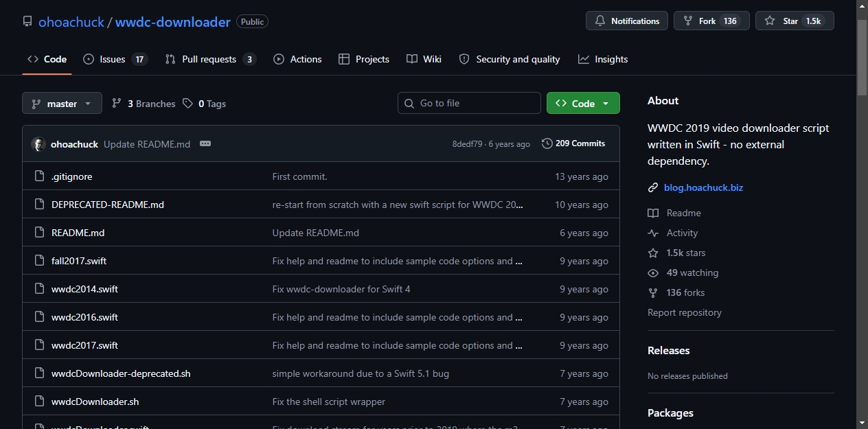
Task: Click the file icon for README.md
Action: click(39, 233)
